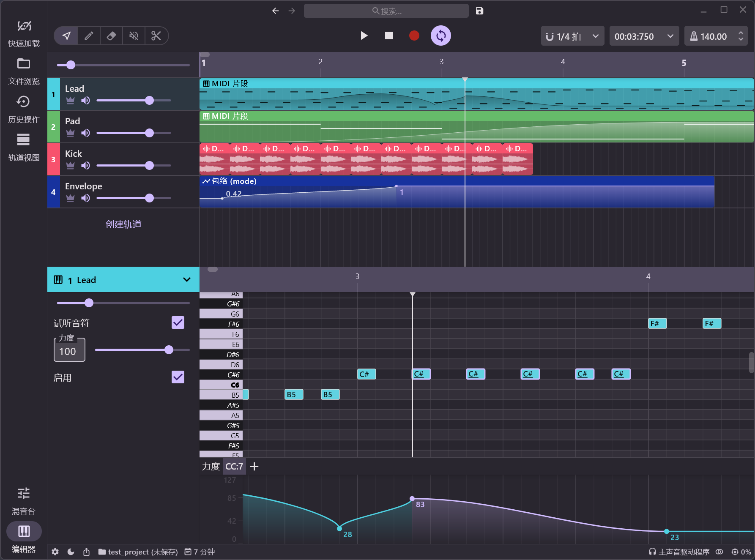Select the mute clips tool
This screenshot has height=560, width=755.
(134, 36)
